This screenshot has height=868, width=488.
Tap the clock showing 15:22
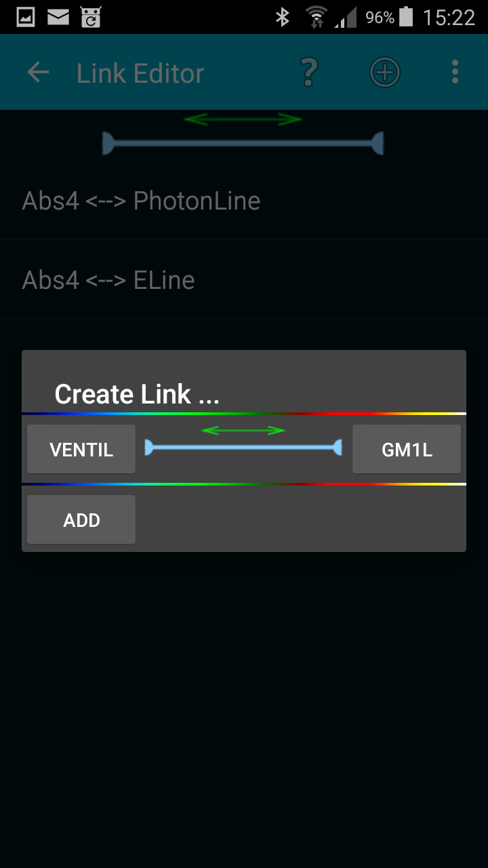click(x=449, y=18)
